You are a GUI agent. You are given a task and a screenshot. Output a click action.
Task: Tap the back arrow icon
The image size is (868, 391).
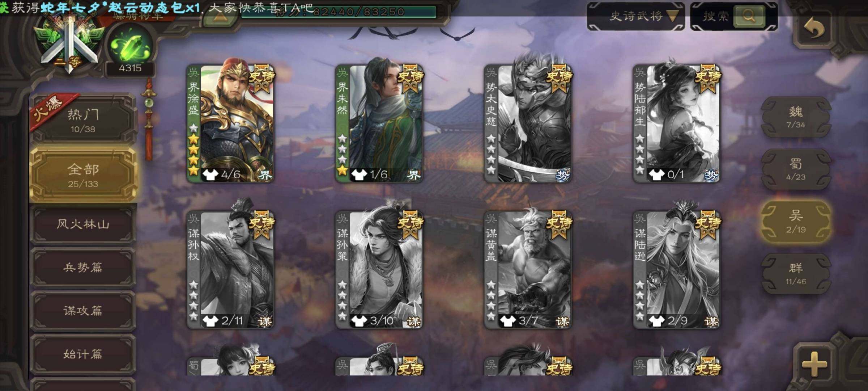814,28
